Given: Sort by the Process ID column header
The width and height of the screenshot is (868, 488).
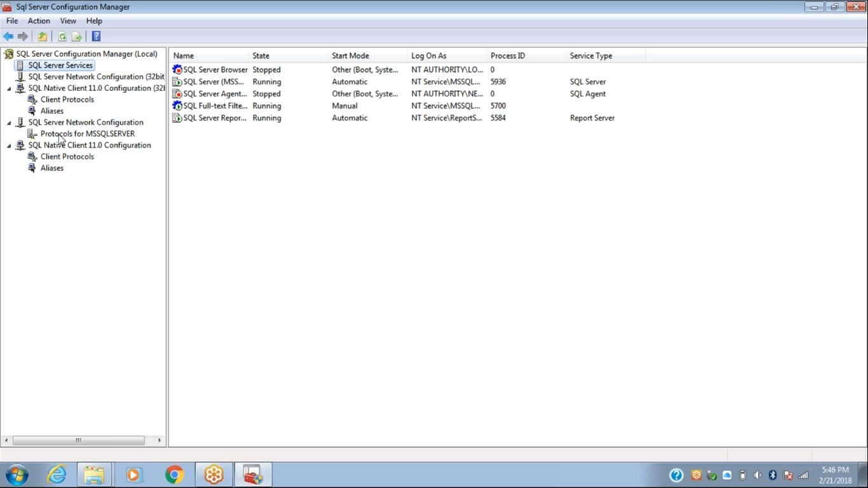Looking at the screenshot, I should (527, 56).
